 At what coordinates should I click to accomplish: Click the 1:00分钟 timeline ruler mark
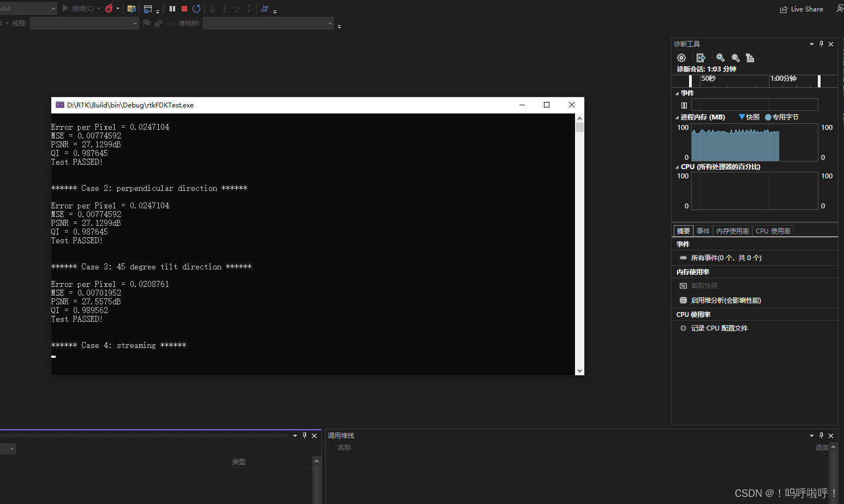[783, 79]
